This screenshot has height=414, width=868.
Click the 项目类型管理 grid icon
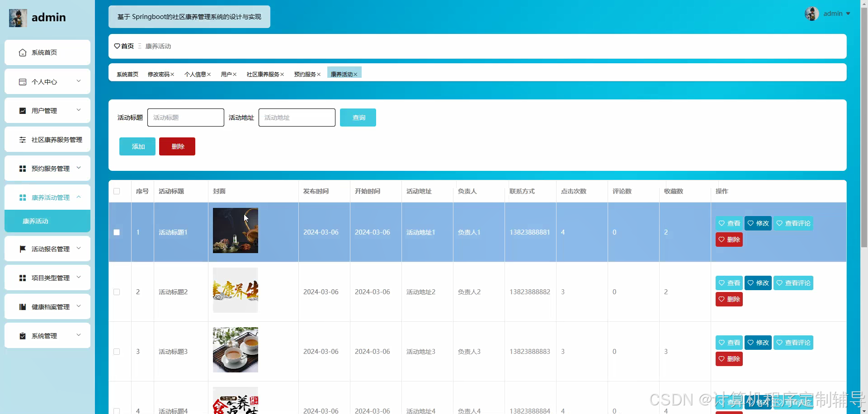point(23,278)
